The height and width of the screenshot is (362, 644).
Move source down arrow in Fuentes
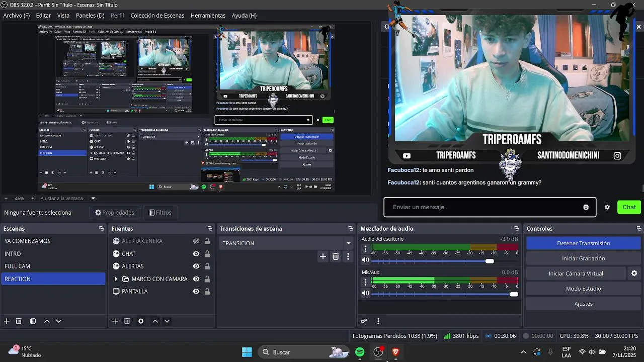(x=167, y=321)
